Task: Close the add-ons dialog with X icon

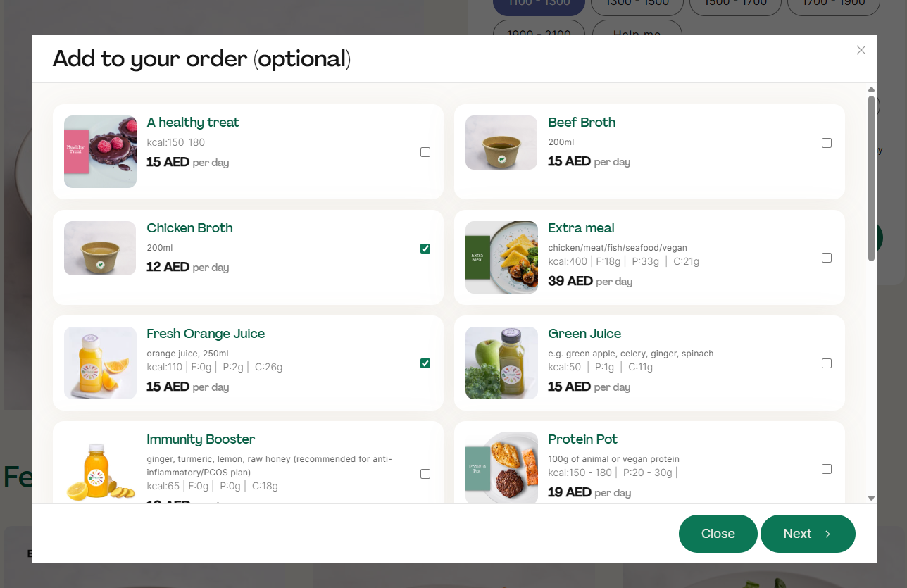Action: (861, 50)
